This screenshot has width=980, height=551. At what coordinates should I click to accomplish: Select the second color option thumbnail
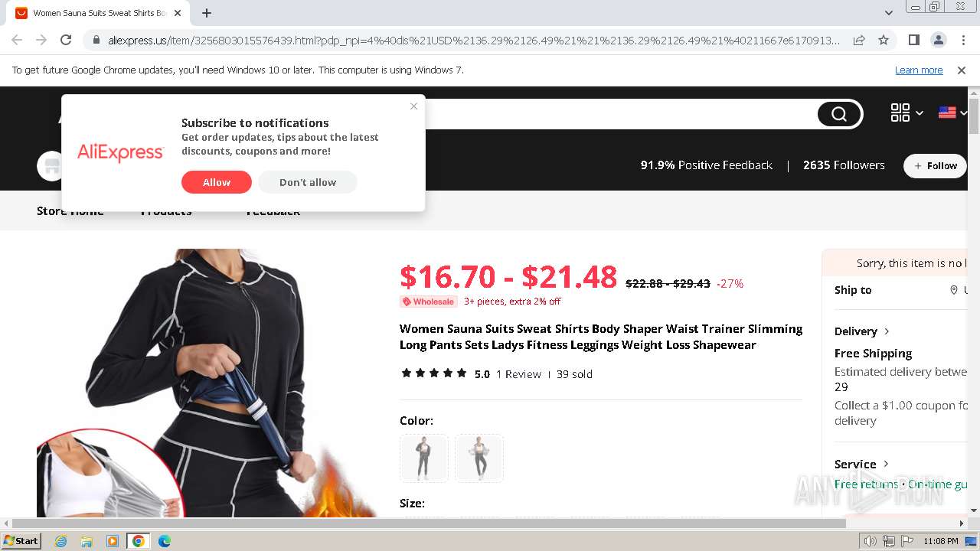(479, 458)
